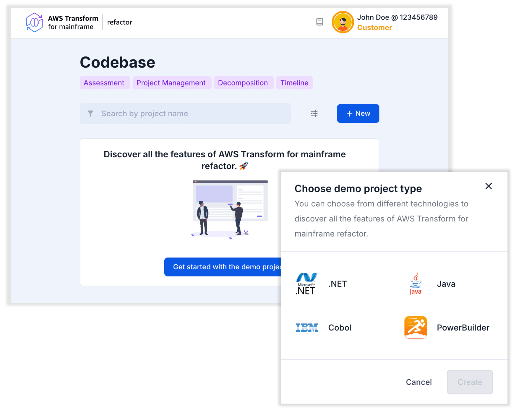Select the Microsoft .NET logo

(306, 284)
